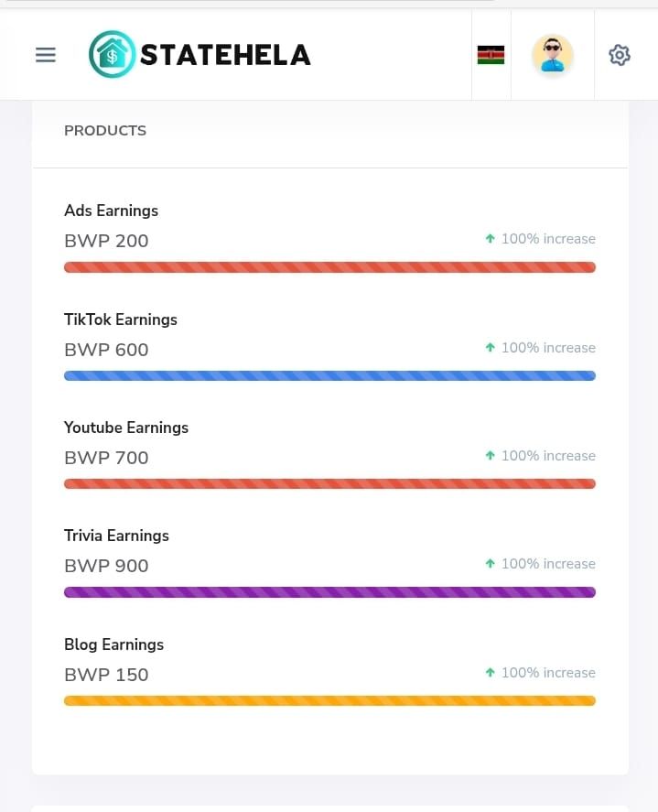Click the increase arrow beside Ads Earnings
Screen dimensions: 658x812
click(x=491, y=238)
